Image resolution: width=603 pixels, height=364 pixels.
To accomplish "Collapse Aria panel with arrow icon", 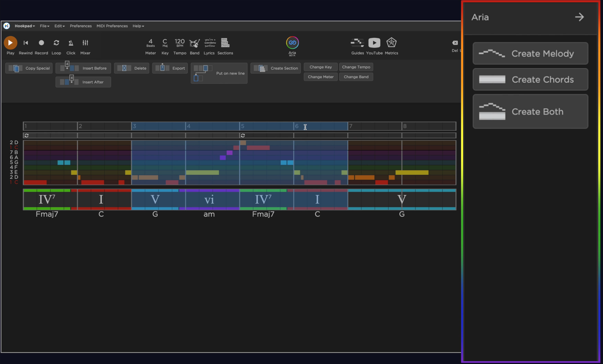I will pyautogui.click(x=579, y=17).
